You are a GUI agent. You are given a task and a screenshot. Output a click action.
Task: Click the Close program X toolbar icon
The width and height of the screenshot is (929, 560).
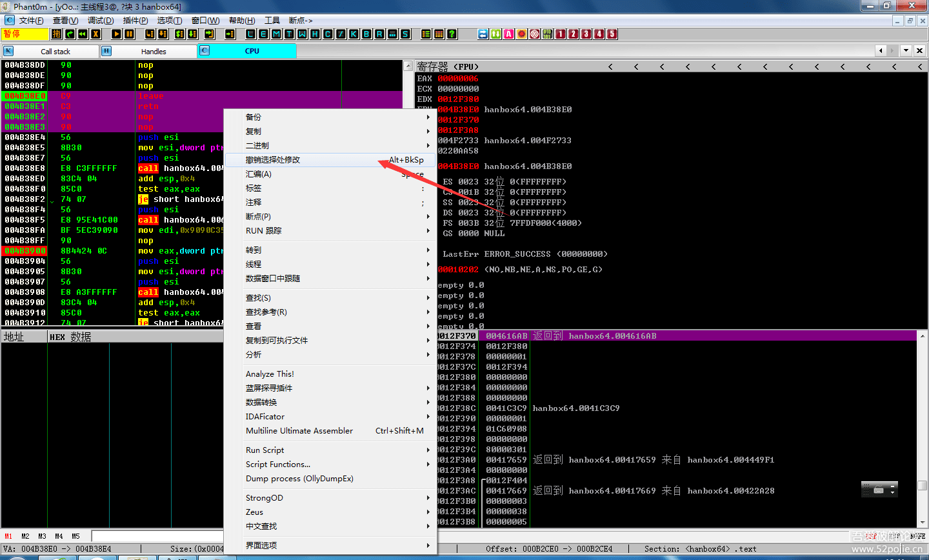coord(95,34)
